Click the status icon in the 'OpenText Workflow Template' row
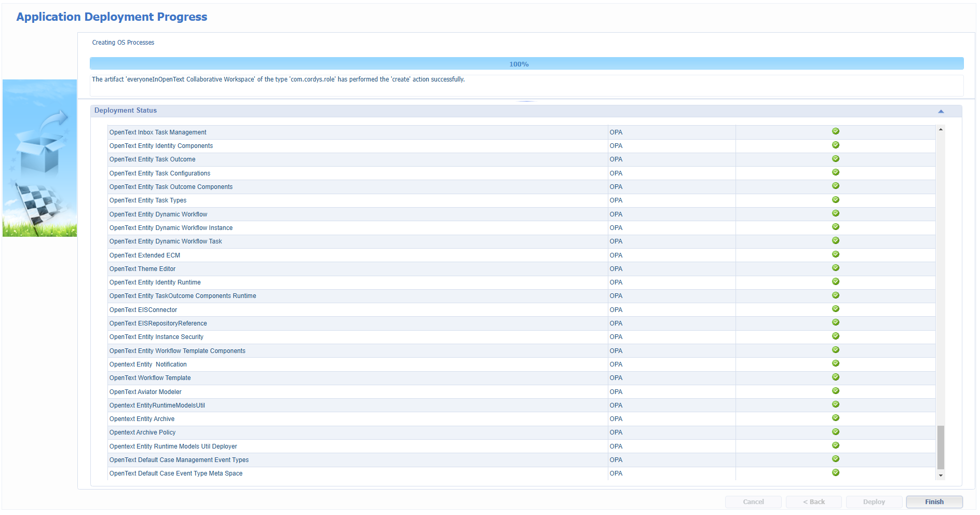 [836, 377]
